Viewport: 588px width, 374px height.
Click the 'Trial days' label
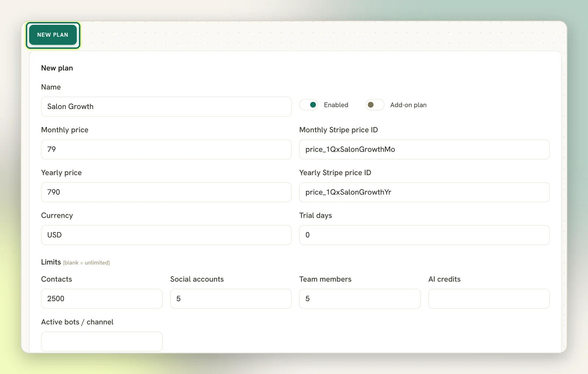[x=316, y=215]
